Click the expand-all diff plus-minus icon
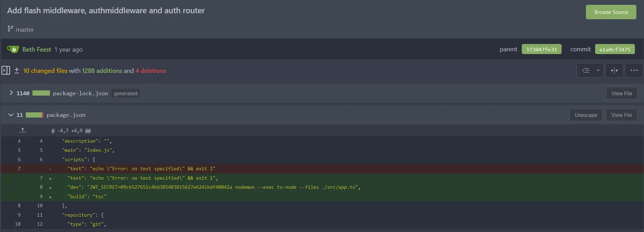The width and height of the screenshot is (644, 232). [x=17, y=70]
